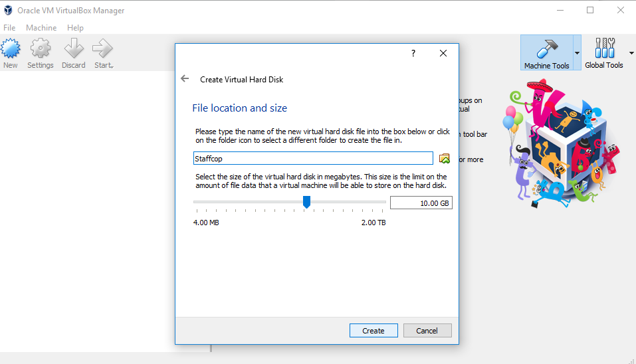The image size is (636, 364).
Task: Open the Machine menu
Action: (x=41, y=27)
